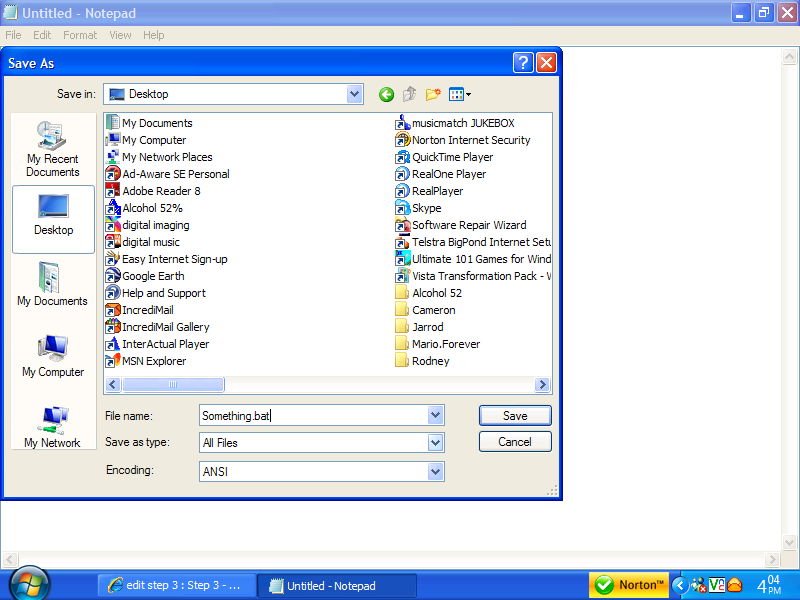Open the Views menu icon
Viewport: 800px width, 600px height.
(x=460, y=94)
